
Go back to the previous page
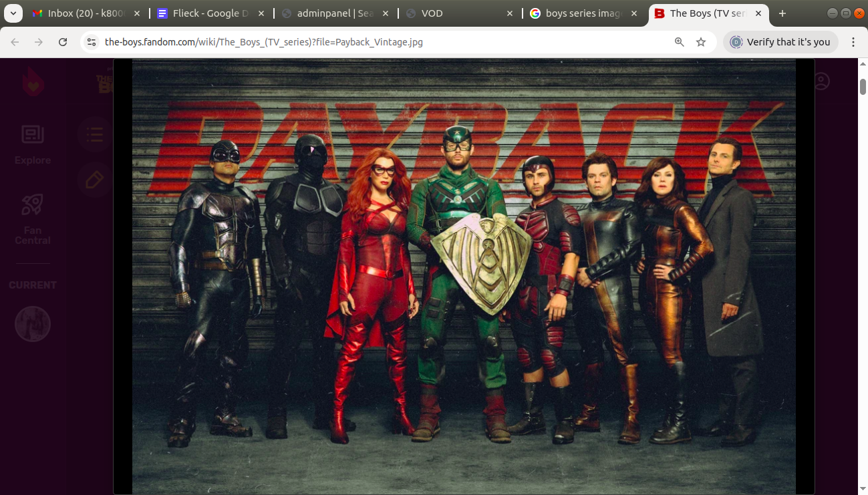point(15,42)
